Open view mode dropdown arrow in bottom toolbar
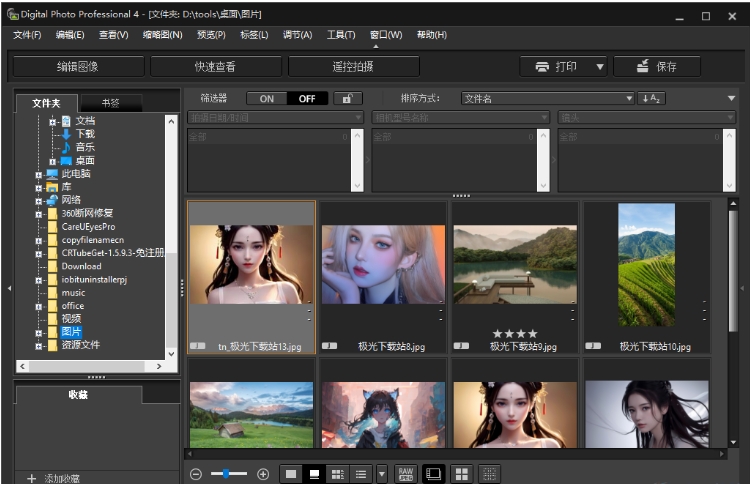The height and width of the screenshot is (484, 750). 382,474
